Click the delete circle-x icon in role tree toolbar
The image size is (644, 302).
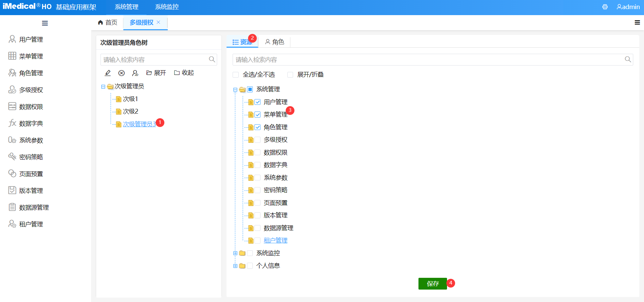[122, 73]
